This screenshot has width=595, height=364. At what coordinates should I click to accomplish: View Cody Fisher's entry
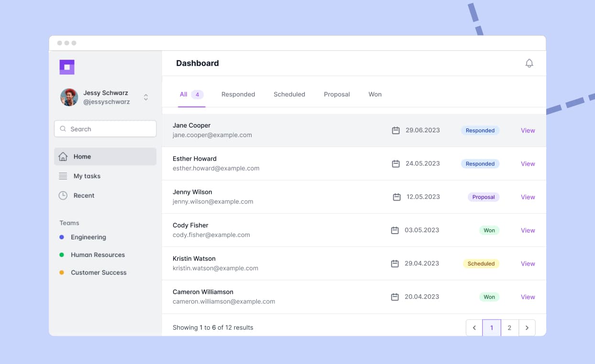click(528, 230)
